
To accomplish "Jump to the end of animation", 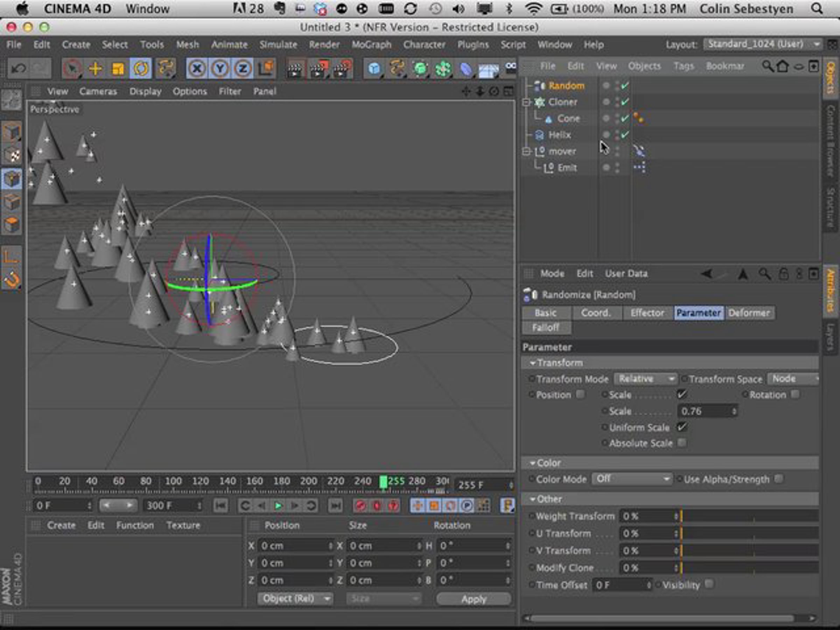I will [335, 505].
